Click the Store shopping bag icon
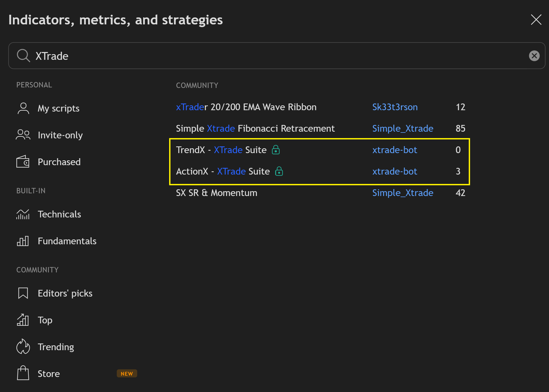The width and height of the screenshot is (549, 392). click(x=23, y=373)
